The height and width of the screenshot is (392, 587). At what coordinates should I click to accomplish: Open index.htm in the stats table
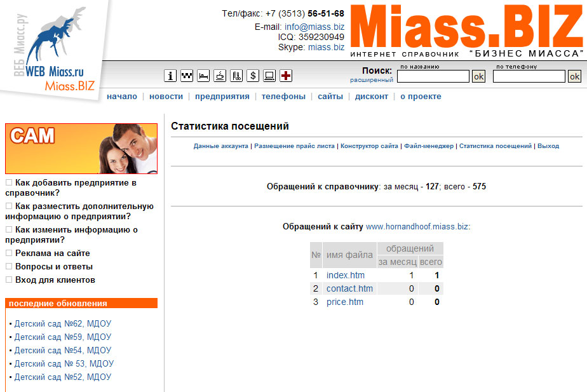[346, 275]
